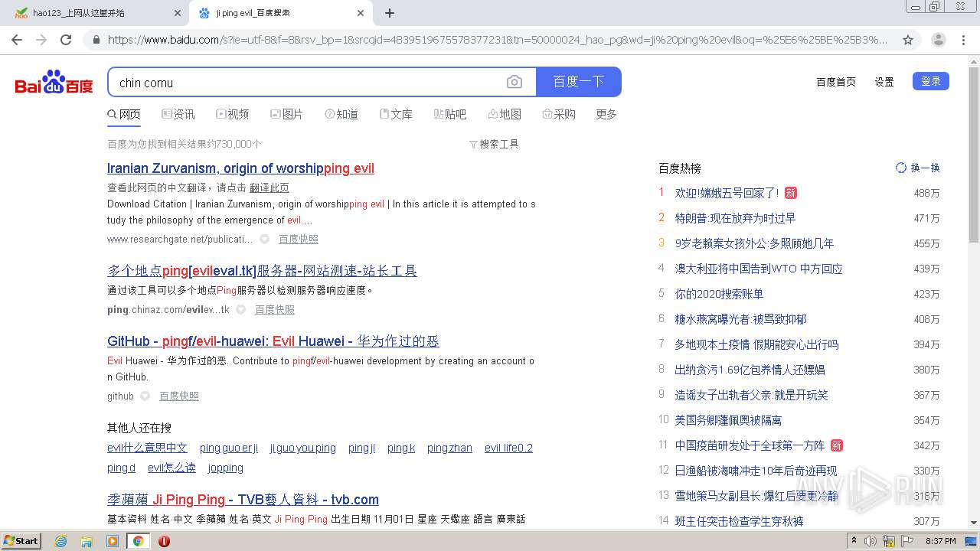The image size is (980, 551).
Task: Open file explorer from taskbar
Action: 87,541
